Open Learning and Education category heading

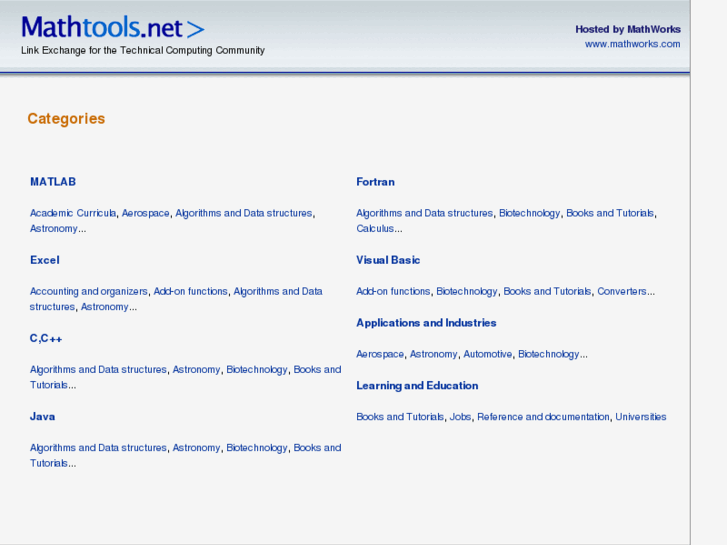417,385
